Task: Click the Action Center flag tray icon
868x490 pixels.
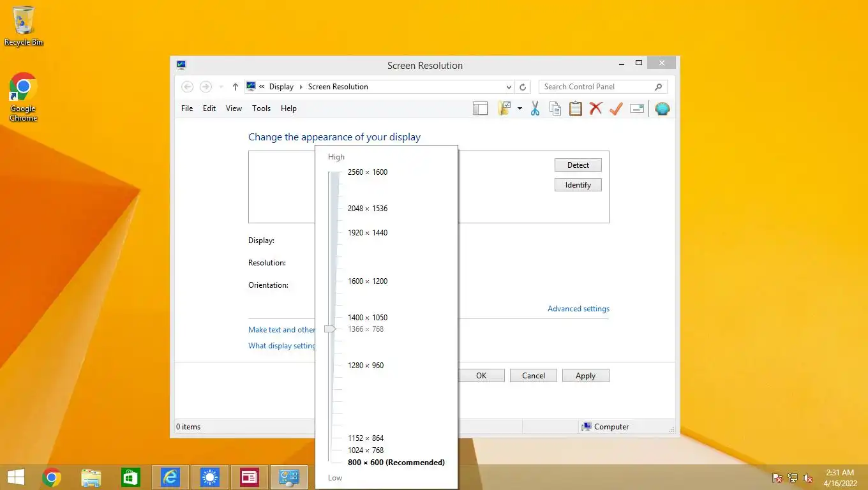Action: pyautogui.click(x=777, y=478)
